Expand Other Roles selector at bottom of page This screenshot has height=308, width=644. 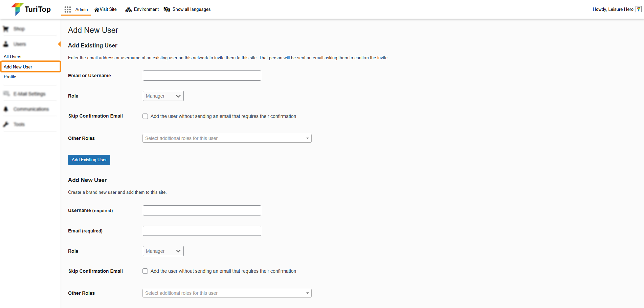(227, 293)
